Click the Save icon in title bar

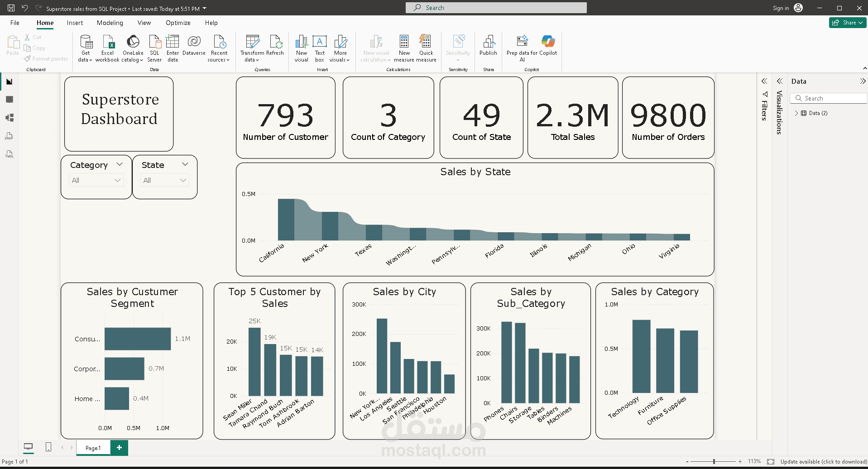point(11,8)
